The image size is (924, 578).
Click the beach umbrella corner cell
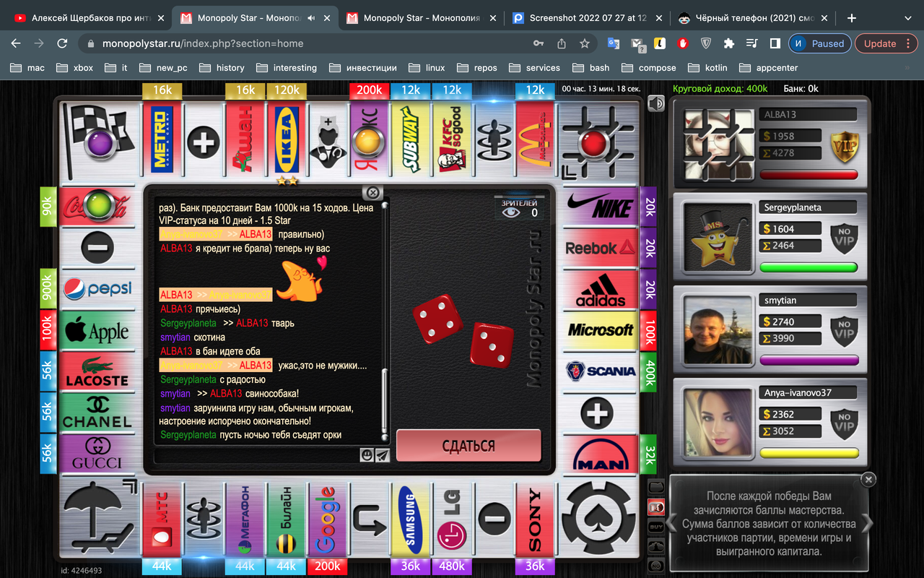pyautogui.click(x=100, y=519)
